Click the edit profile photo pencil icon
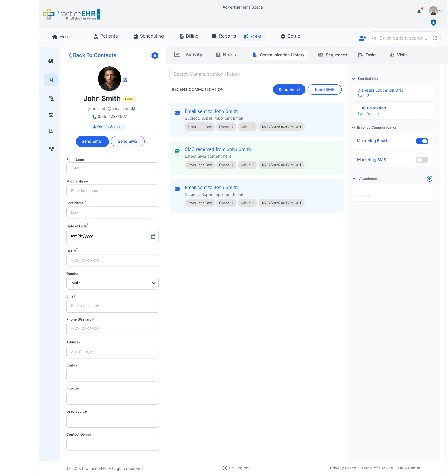 pyautogui.click(x=125, y=80)
